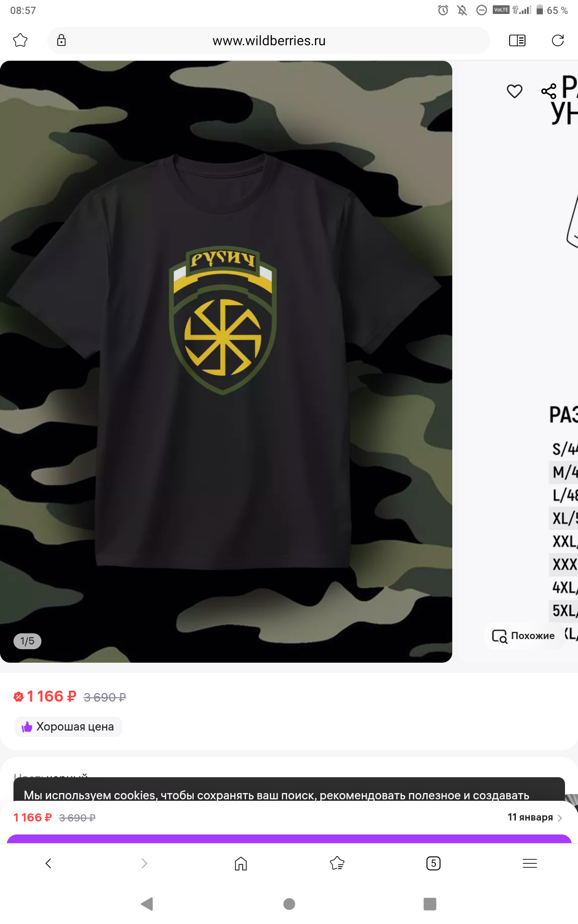Open browser bookmarks list
This screenshot has height=924, width=578.
click(337, 863)
